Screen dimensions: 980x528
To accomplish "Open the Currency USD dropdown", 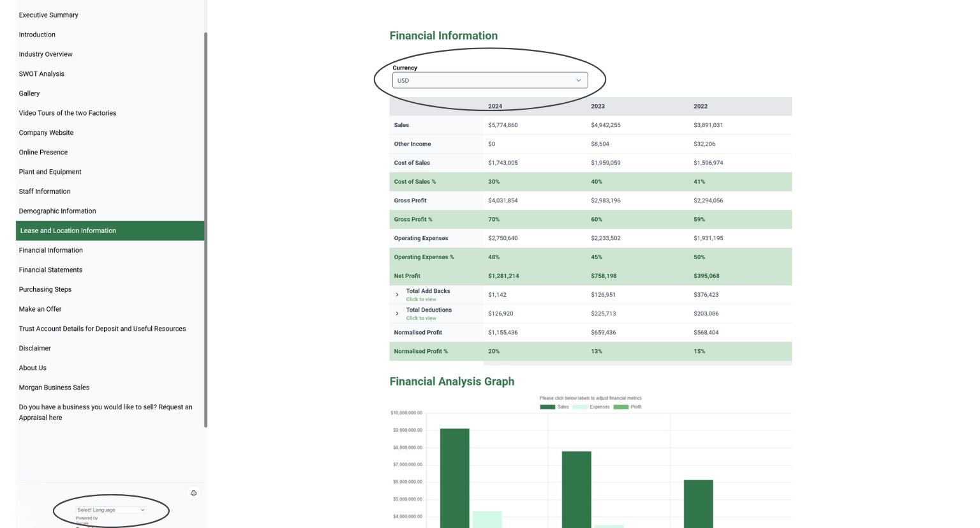I will point(489,80).
